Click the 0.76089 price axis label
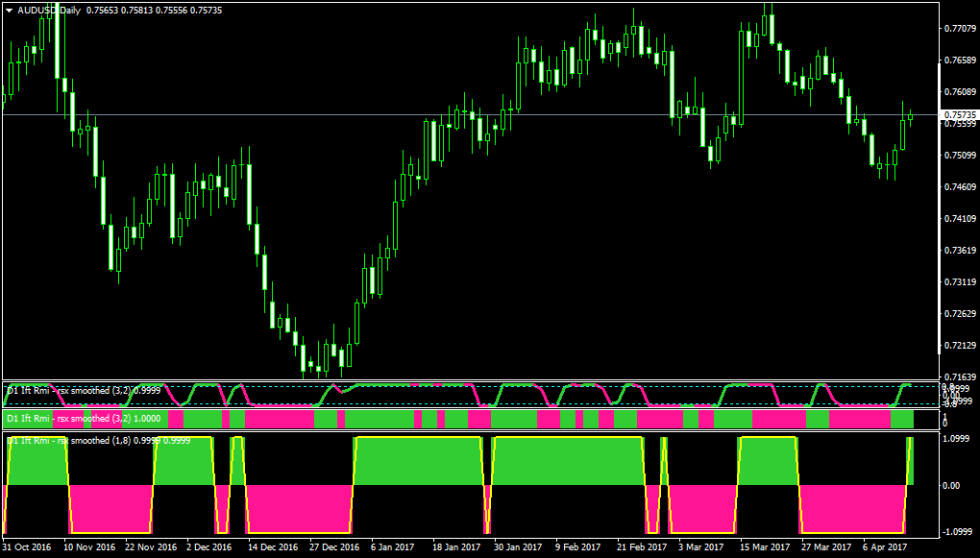The height and width of the screenshot is (558, 980). (959, 92)
